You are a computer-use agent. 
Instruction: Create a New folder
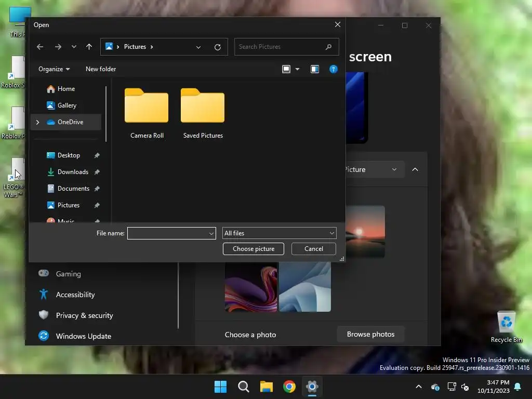tap(101, 69)
